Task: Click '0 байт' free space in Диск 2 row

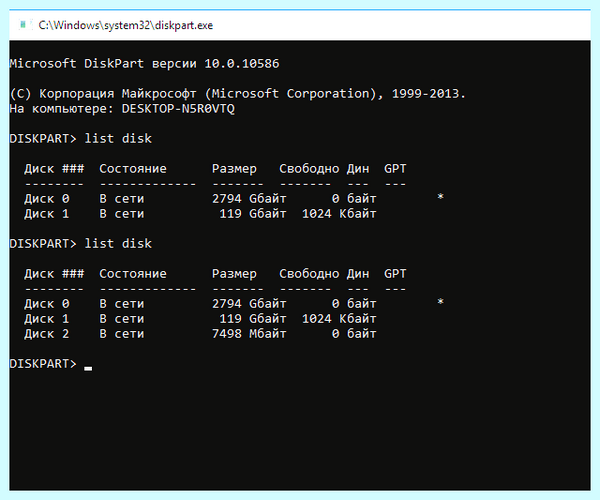Action: 354,334
